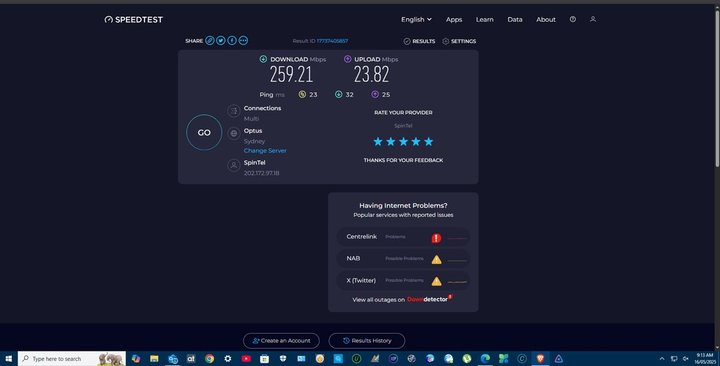Click the SpinTel provider person icon

point(234,165)
